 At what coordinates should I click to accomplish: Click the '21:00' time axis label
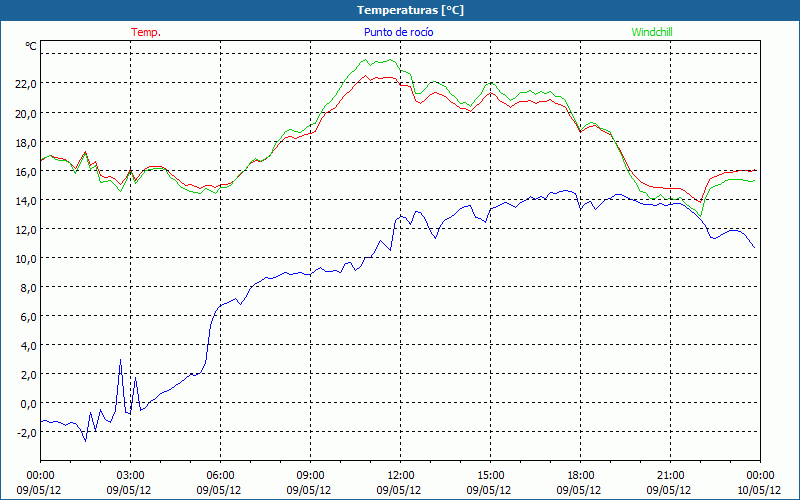click(670, 476)
